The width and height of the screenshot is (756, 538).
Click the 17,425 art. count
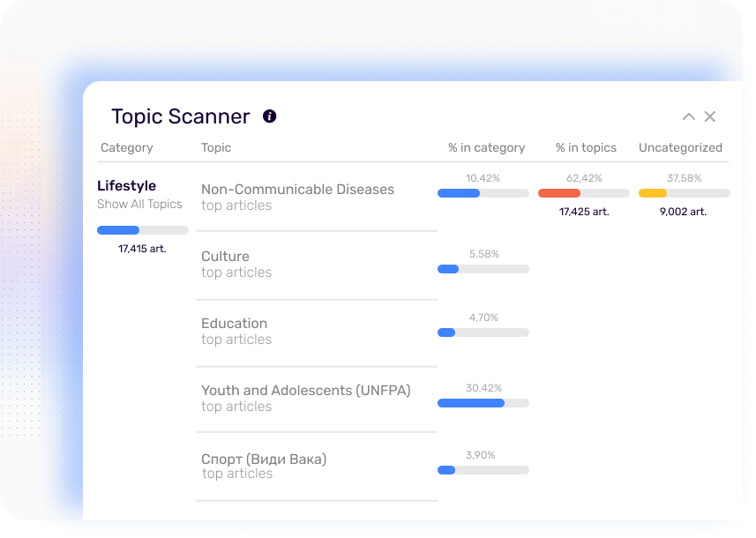584,212
